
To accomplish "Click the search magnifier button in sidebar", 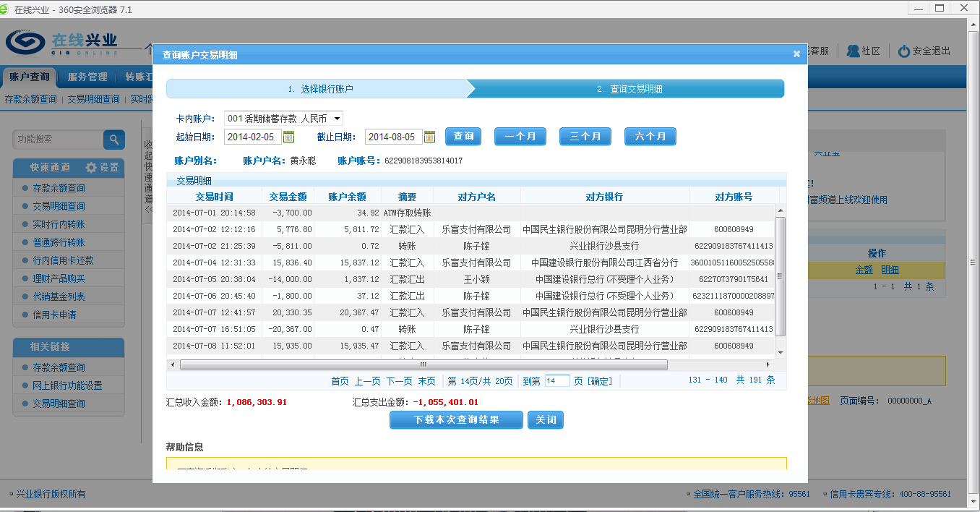I will tap(114, 140).
